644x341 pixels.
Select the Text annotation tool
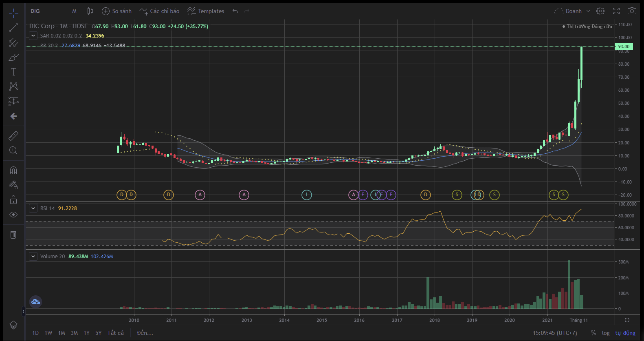(x=13, y=72)
